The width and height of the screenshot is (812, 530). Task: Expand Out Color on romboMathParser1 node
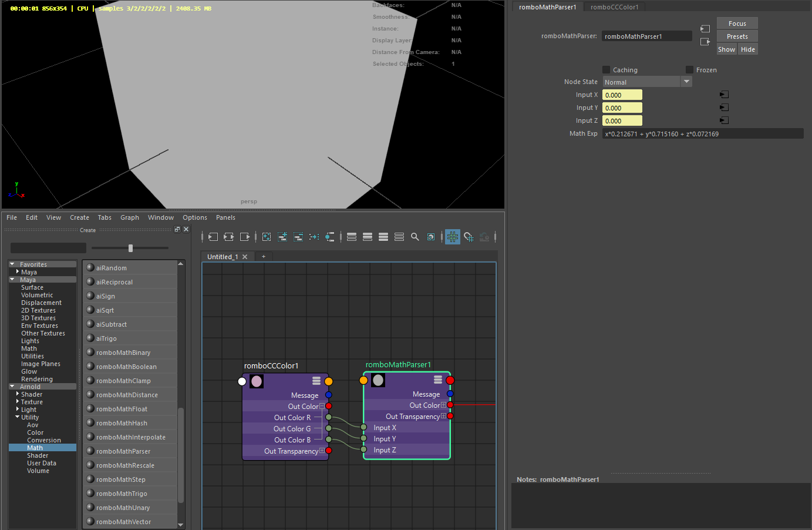443,405
